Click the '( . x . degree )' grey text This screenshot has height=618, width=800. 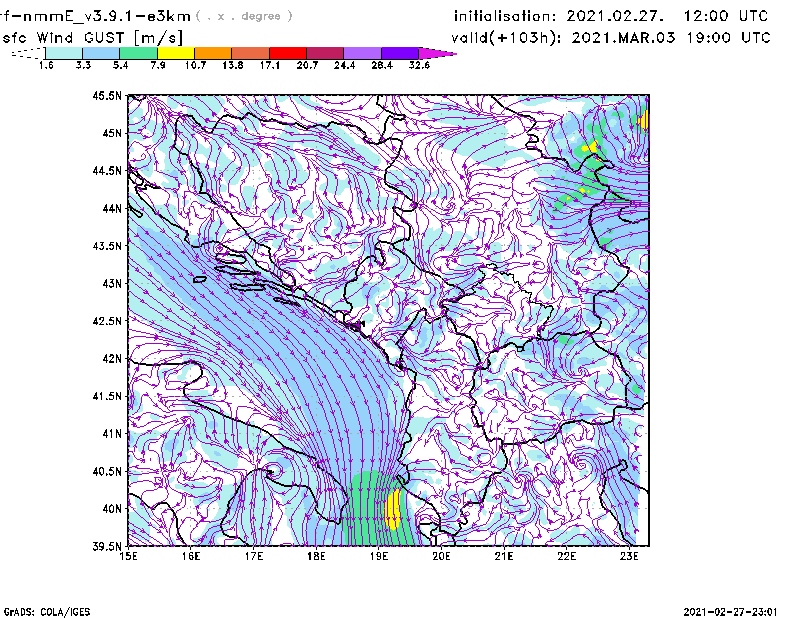(x=244, y=16)
